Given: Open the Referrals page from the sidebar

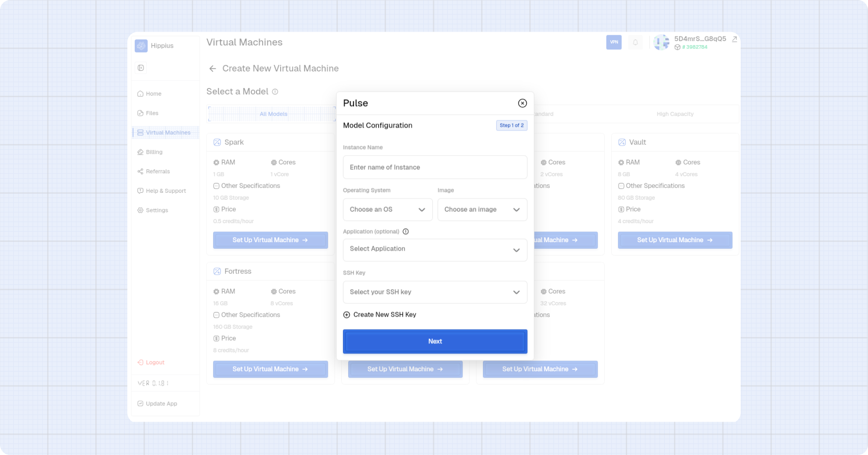Looking at the screenshot, I should pyautogui.click(x=157, y=171).
